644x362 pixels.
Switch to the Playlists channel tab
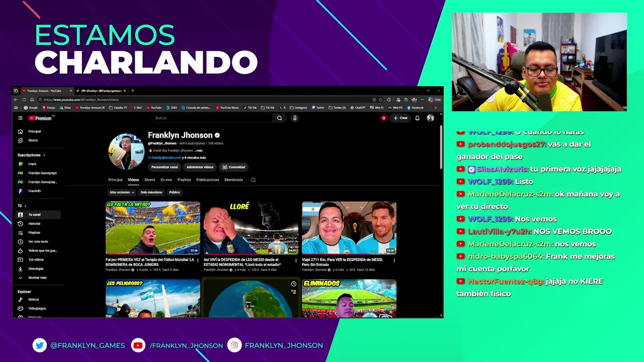point(184,180)
